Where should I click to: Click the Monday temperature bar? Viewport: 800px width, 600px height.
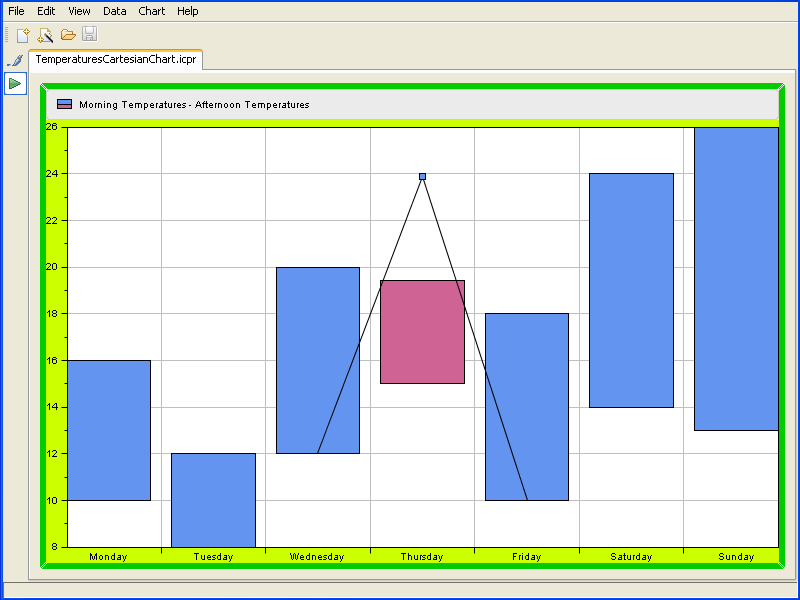pos(108,430)
